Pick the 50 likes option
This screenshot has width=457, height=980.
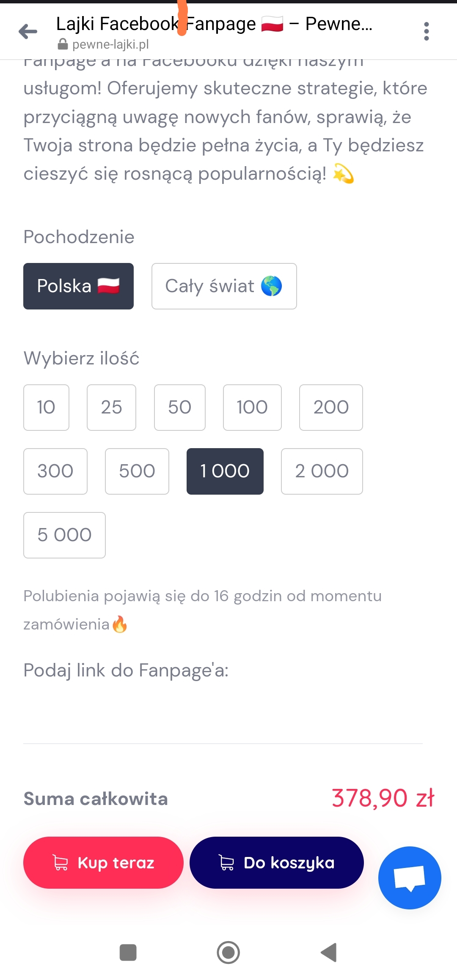pyautogui.click(x=180, y=408)
